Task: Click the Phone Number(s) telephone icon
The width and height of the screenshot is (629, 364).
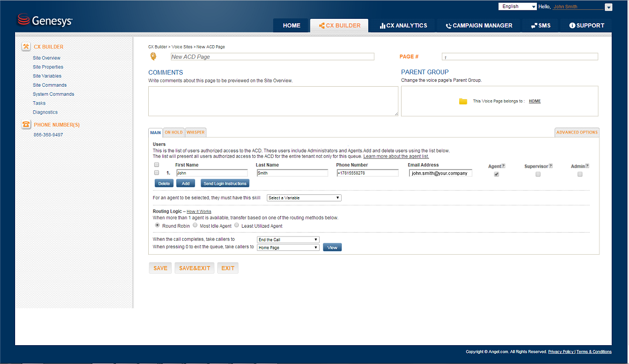Action: [x=26, y=124]
